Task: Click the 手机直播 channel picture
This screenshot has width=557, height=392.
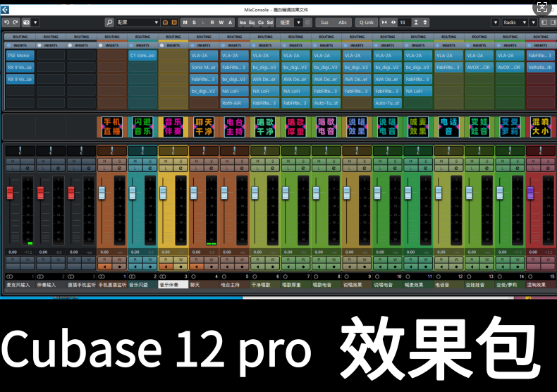Action: [112, 127]
